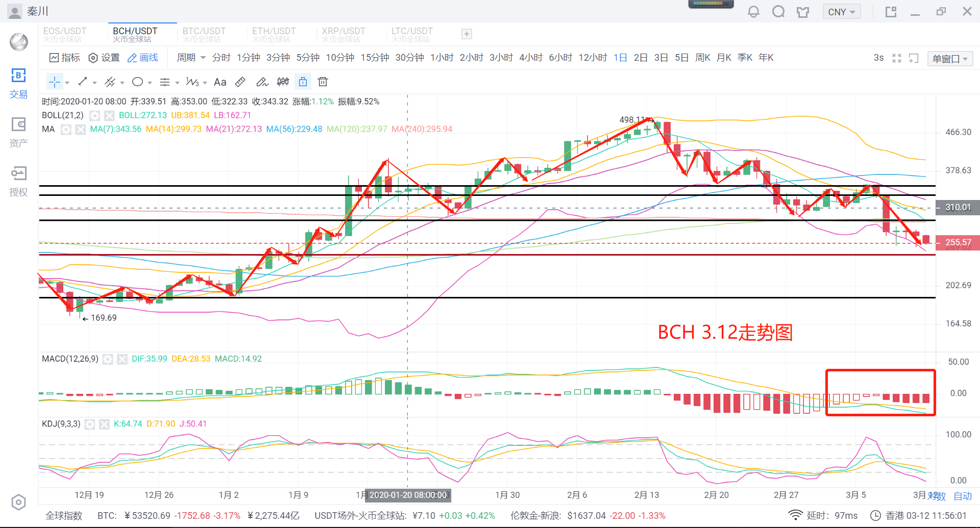Open the chat message icon
Viewport: 980px width, 528px height.
tap(778, 11)
